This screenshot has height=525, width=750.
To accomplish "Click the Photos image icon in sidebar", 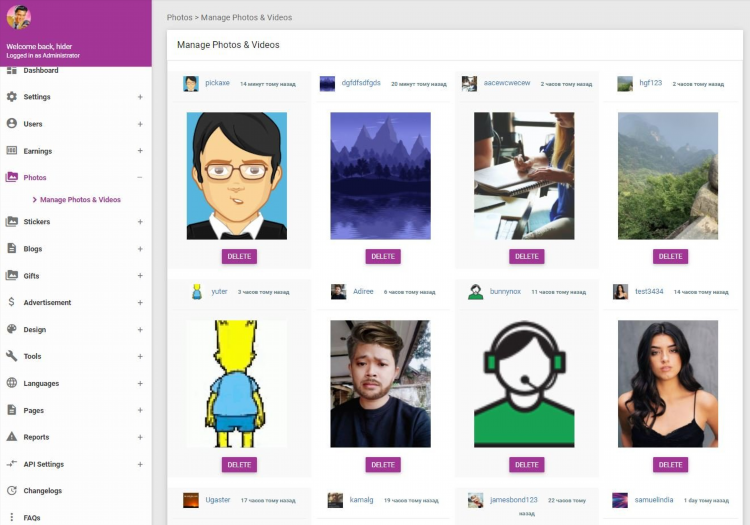I will point(11,177).
